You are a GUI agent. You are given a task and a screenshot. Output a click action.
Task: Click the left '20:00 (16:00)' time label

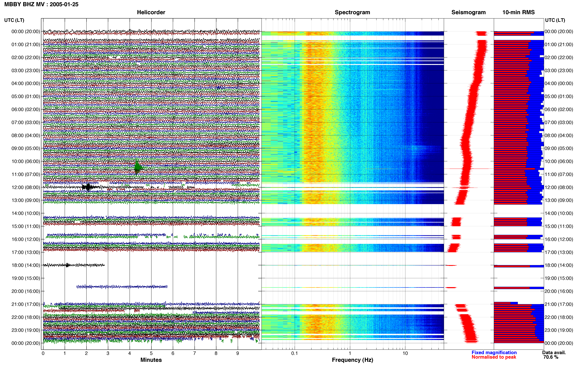coord(26,291)
